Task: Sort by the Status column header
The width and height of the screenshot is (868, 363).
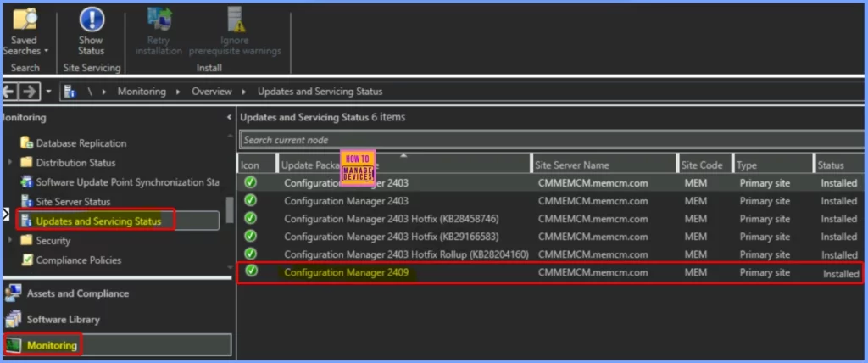Action: [x=839, y=165]
